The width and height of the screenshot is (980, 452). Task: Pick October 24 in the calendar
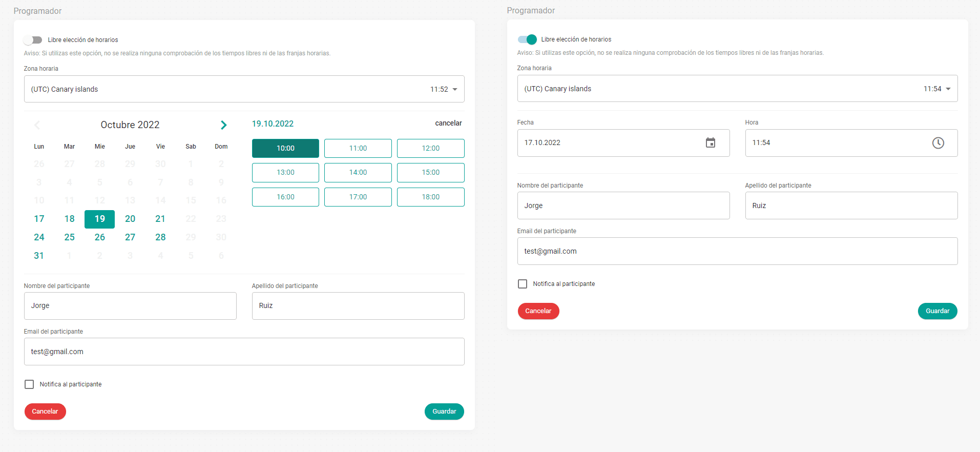[39, 237]
